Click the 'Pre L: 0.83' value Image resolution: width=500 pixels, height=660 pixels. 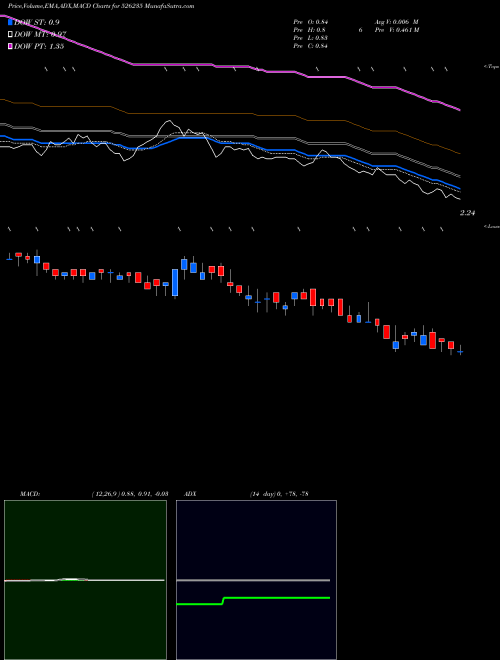tap(311, 38)
